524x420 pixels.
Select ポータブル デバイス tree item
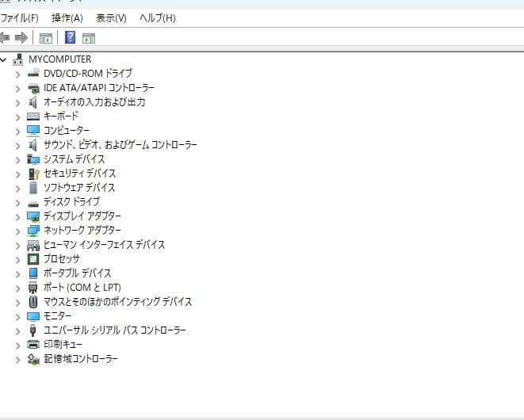point(77,273)
